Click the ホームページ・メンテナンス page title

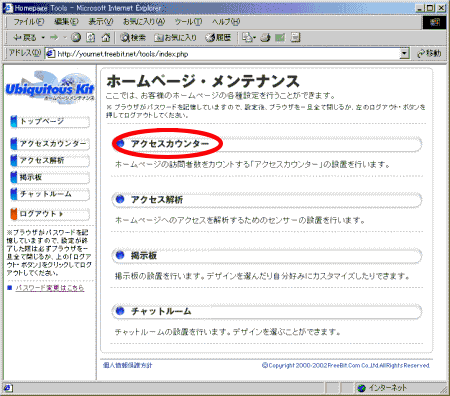coord(203,81)
